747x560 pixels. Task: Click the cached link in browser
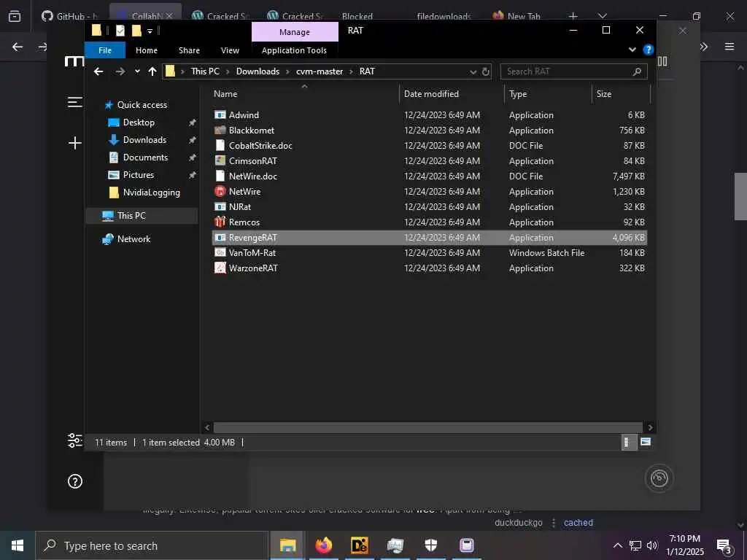tap(578, 522)
